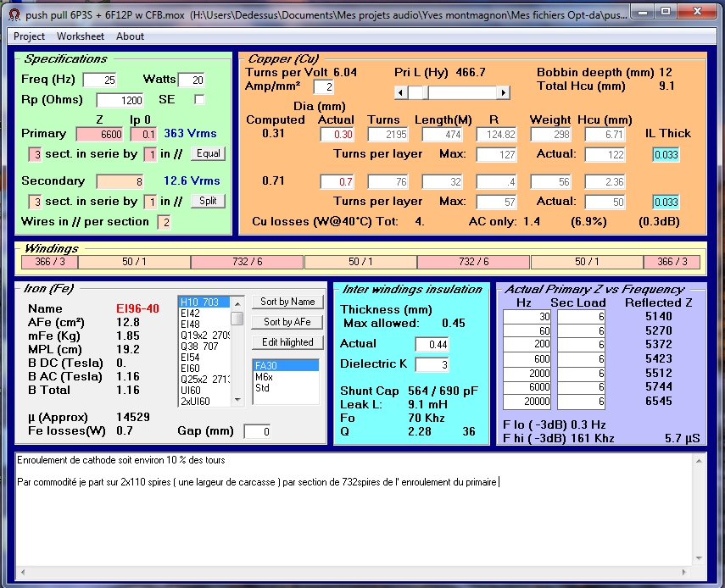Click secondary sections in serie field

pos(35,202)
